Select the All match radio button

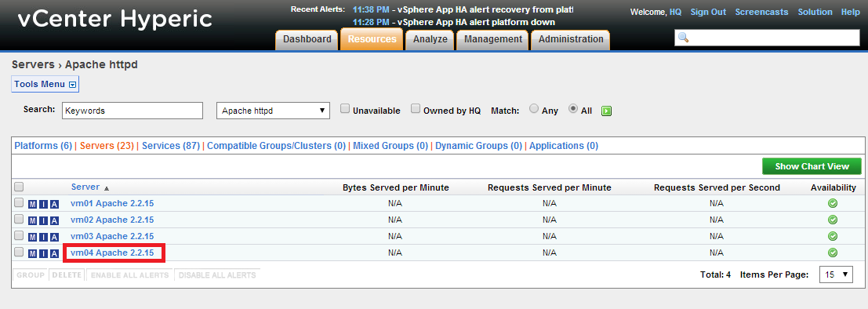(x=573, y=109)
